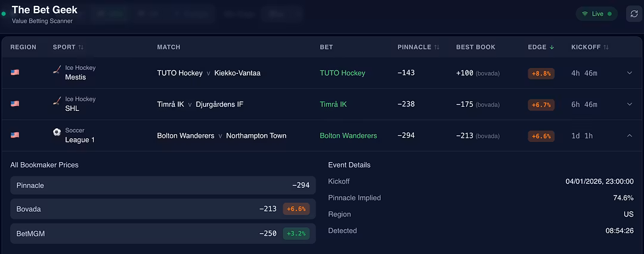Sort by Kickoff column sort icon
The image size is (644, 254).
click(606, 47)
